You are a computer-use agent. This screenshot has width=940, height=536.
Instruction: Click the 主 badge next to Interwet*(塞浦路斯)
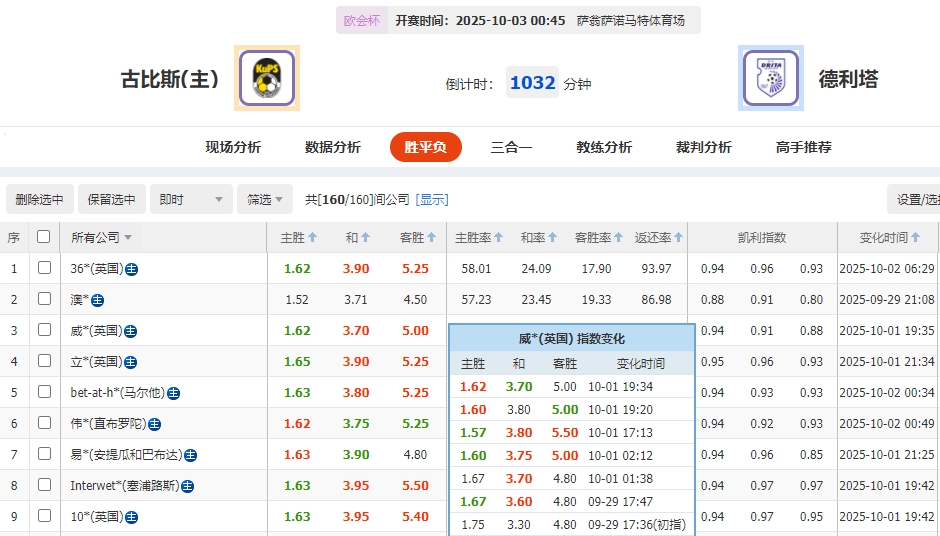[x=187, y=486]
